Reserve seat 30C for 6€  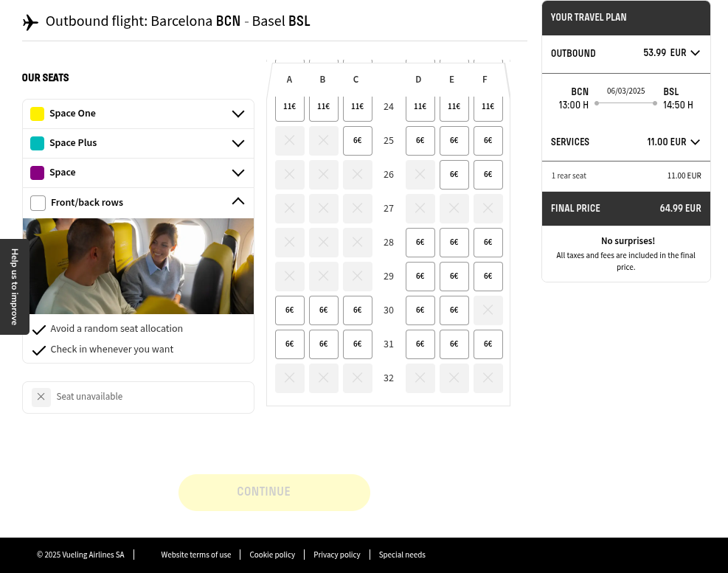[358, 310]
